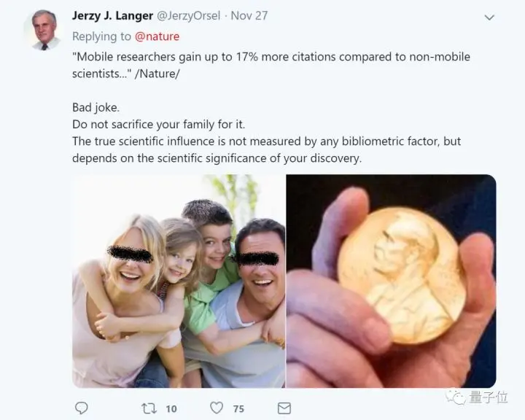This screenshot has height=420, width=525.
Task: Share via the envelope message icon
Action: pyautogui.click(x=284, y=408)
